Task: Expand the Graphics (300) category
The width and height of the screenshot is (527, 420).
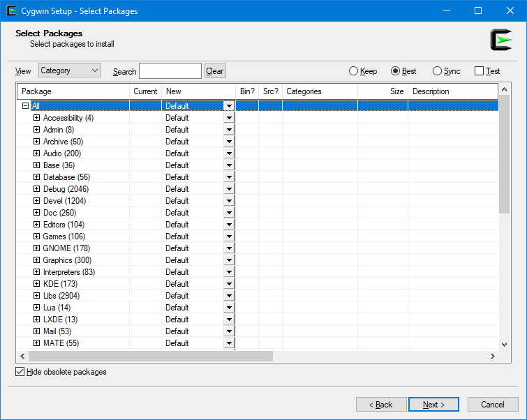Action: [37, 260]
